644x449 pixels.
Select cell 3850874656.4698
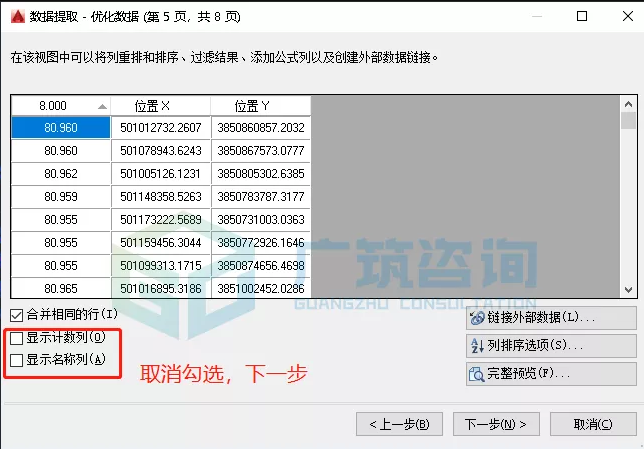click(x=261, y=265)
